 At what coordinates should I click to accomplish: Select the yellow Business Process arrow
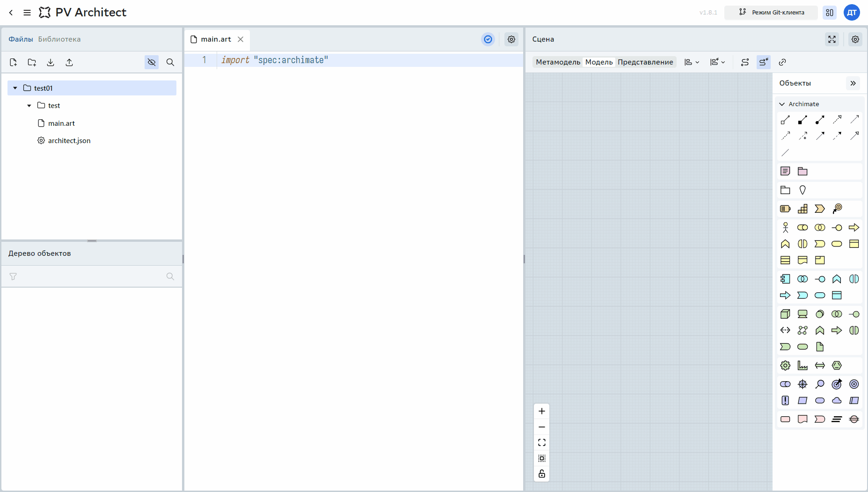click(854, 227)
